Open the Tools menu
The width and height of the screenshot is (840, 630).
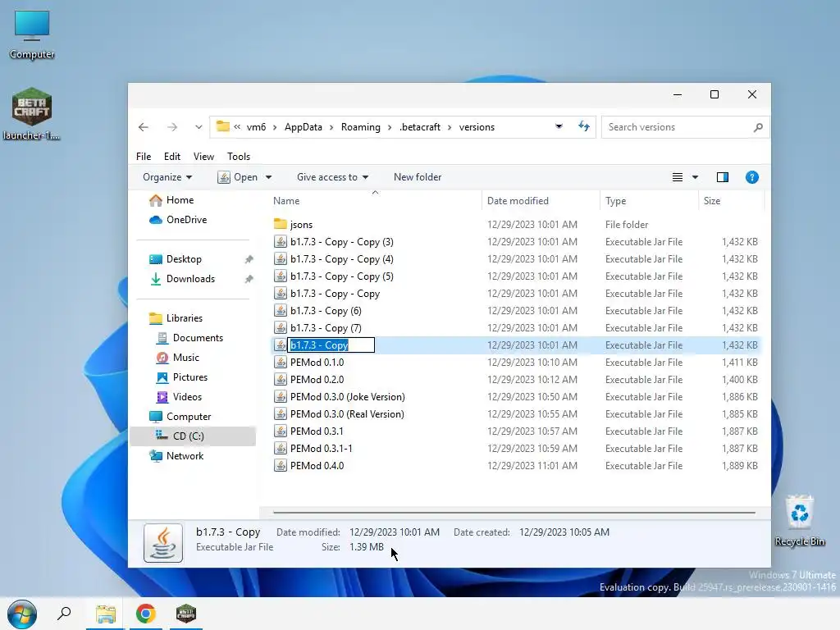point(239,157)
